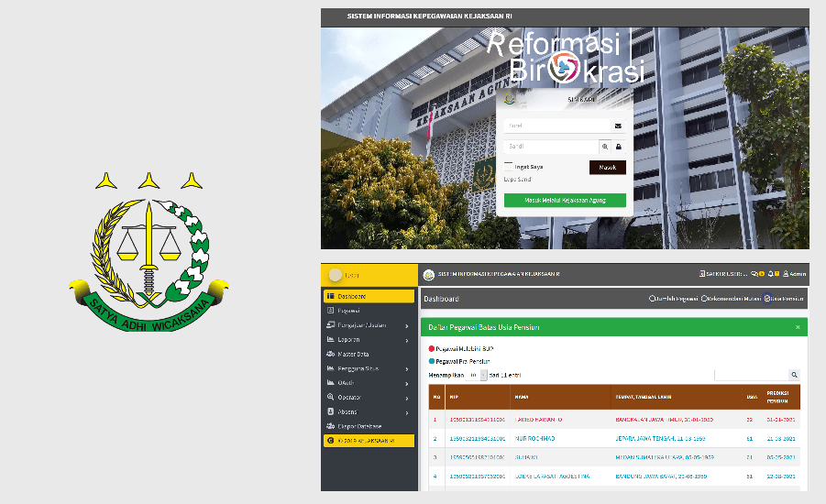The width and height of the screenshot is (826, 504).
Task: Open the Master Data sidebar item
Action: click(x=353, y=354)
